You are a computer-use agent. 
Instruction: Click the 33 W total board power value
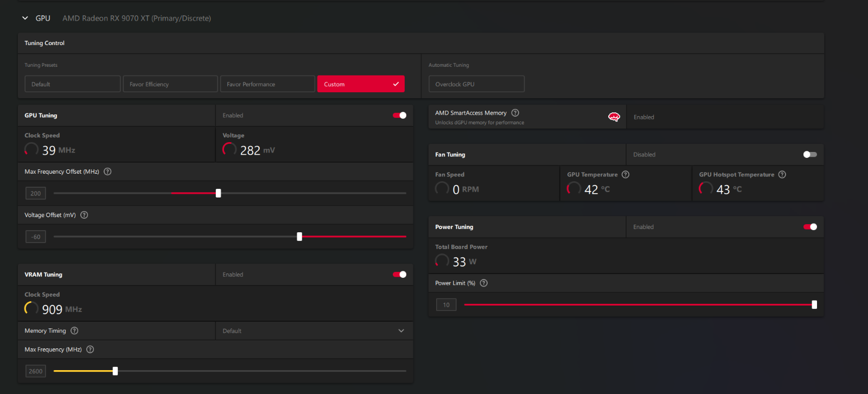[465, 262]
